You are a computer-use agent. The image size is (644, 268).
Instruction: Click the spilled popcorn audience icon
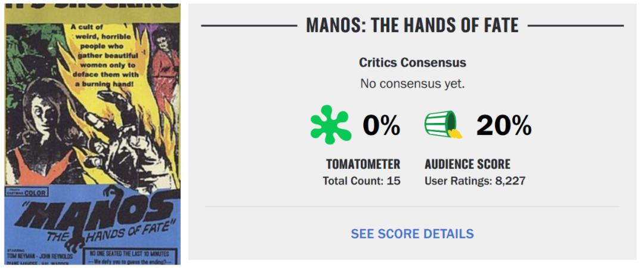pyautogui.click(x=443, y=125)
